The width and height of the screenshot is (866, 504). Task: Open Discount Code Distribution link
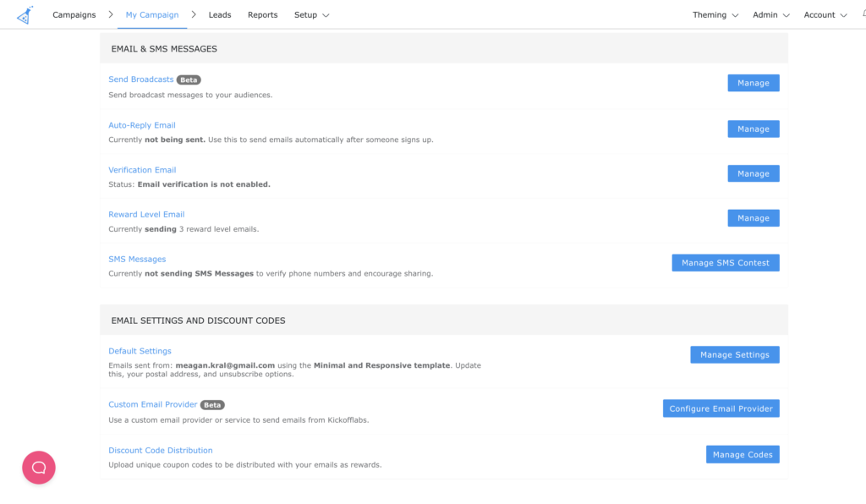[x=160, y=451]
